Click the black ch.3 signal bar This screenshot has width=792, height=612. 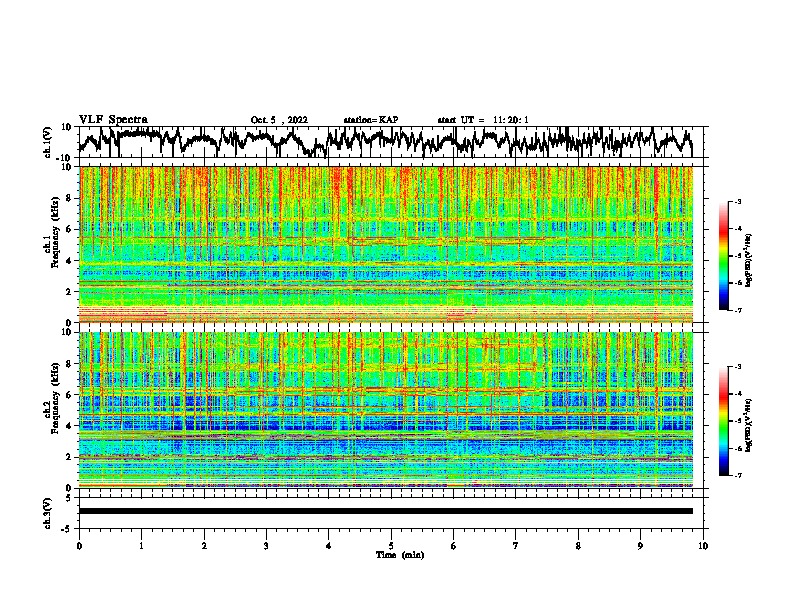point(385,511)
